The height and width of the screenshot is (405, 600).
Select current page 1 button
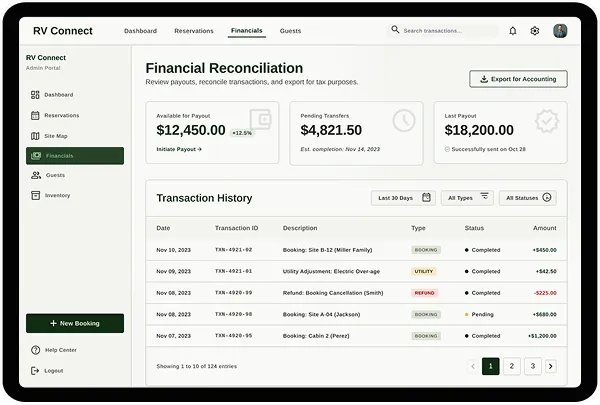point(491,366)
